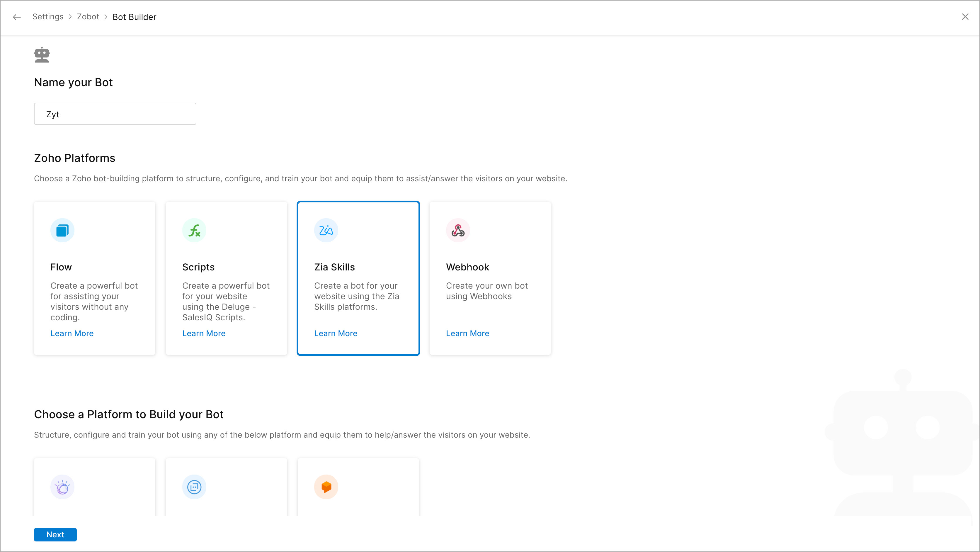
Task: Open Learn More under Webhook
Action: click(x=467, y=333)
